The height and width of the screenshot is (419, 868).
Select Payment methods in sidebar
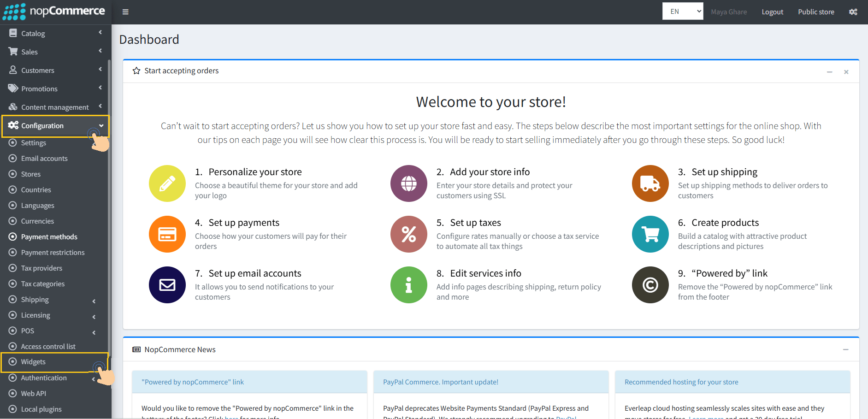coord(49,237)
